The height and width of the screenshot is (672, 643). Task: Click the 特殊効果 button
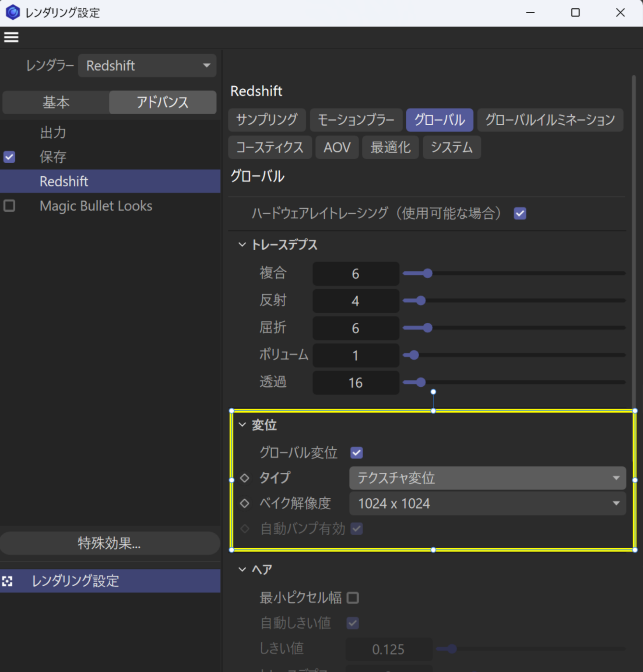(x=109, y=543)
